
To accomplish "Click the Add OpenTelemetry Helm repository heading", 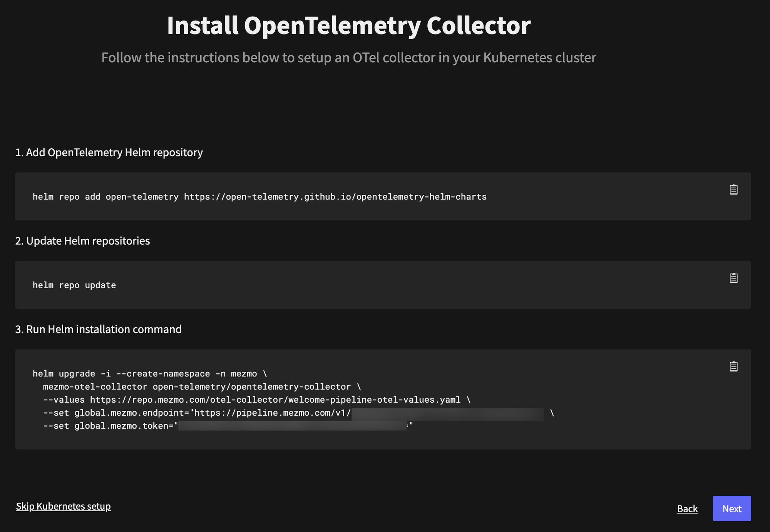I will (109, 152).
